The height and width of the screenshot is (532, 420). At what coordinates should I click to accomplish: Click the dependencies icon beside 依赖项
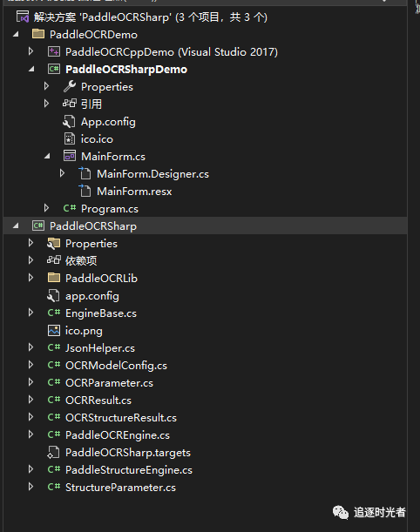pos(54,259)
